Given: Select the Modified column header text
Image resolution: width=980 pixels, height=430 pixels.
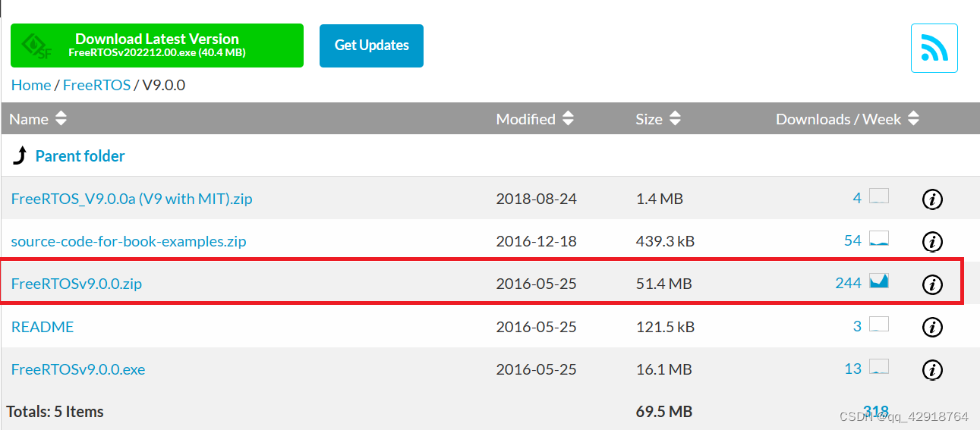Looking at the screenshot, I should [525, 119].
